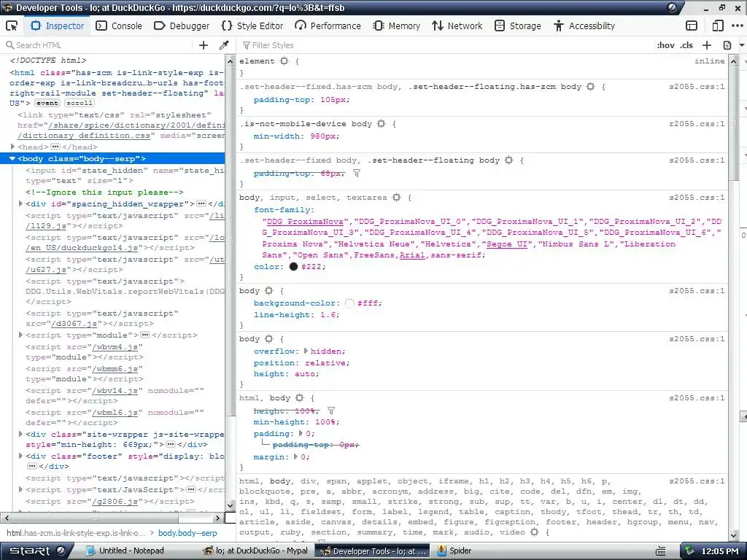The width and height of the screenshot is (747, 560).
Task: Pick a color with the eyedropper icon
Action: click(x=223, y=45)
